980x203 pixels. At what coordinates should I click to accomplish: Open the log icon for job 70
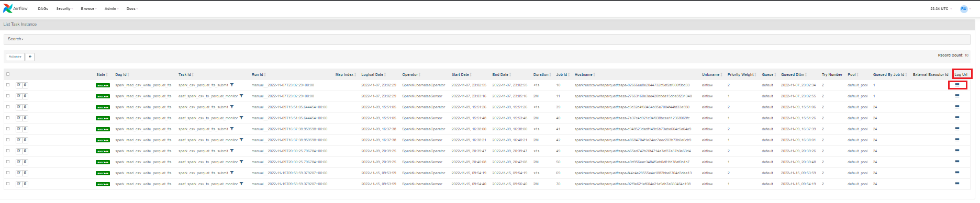957,184
